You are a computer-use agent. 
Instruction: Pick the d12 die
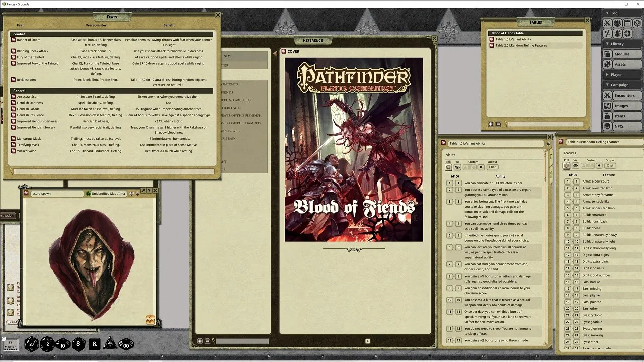47,344
